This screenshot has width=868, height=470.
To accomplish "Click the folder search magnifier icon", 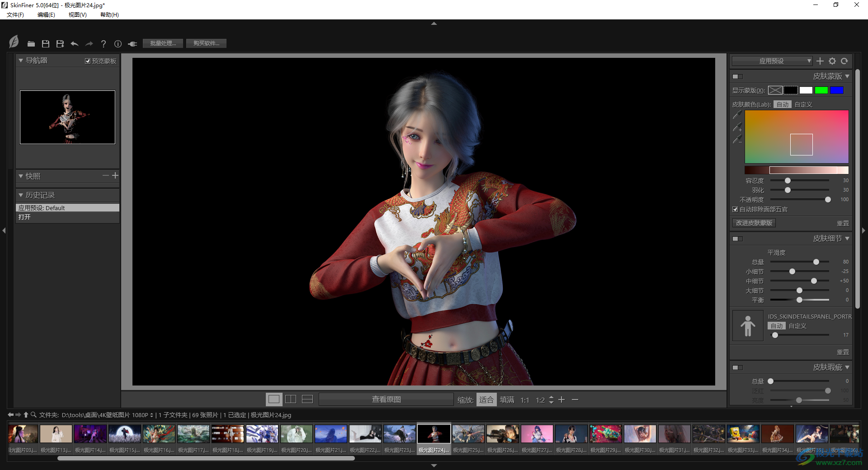I will click(33, 414).
